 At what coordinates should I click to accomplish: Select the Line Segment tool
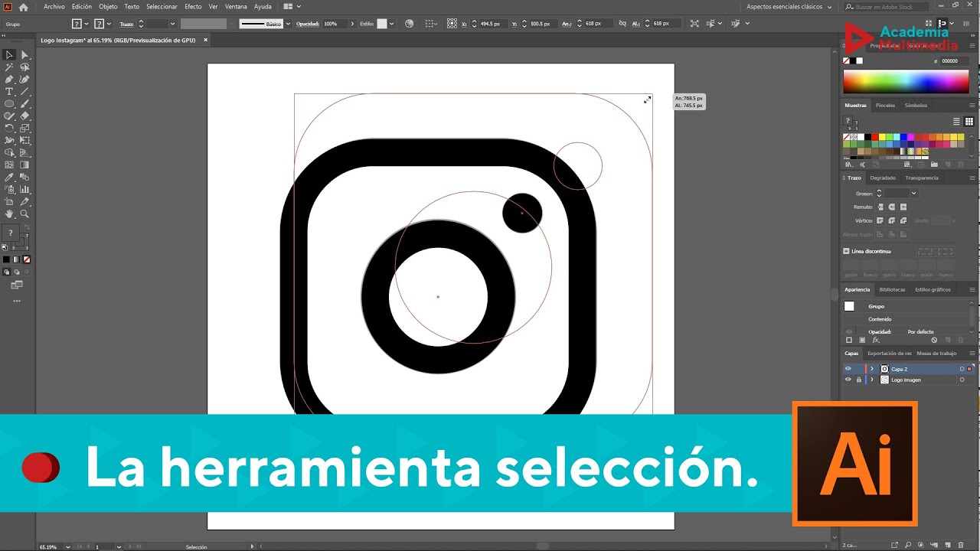(24, 92)
